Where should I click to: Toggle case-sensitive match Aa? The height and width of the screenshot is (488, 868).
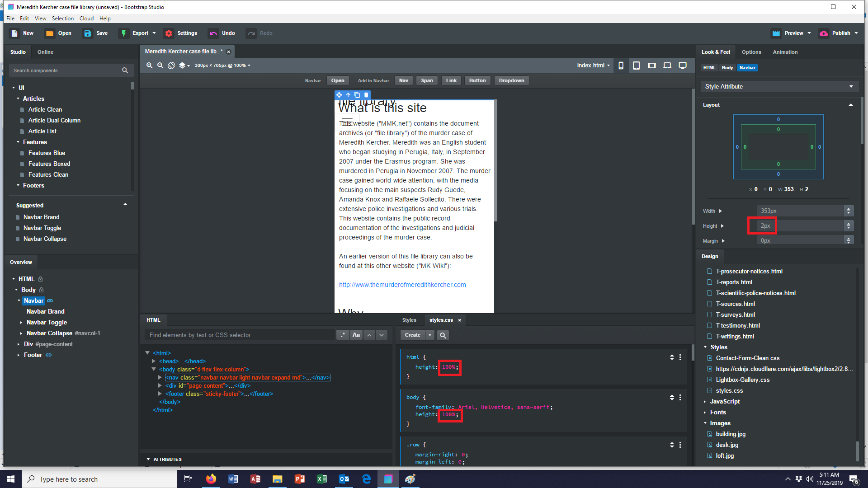(356, 335)
